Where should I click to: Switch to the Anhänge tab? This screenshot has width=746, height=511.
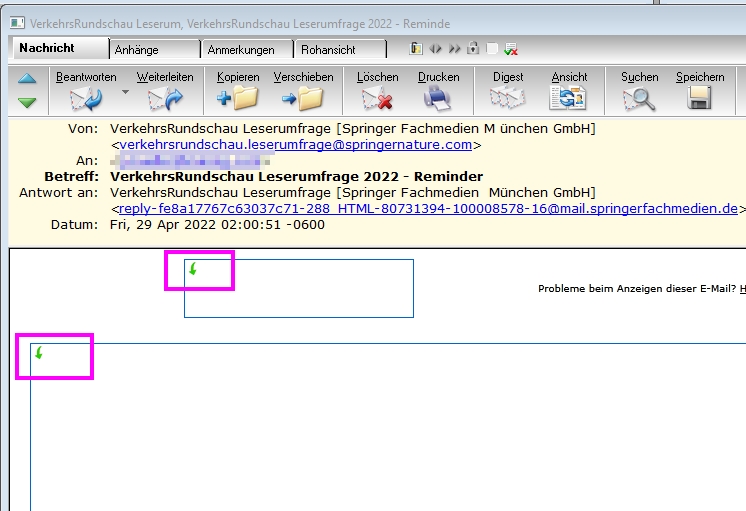coord(151,49)
